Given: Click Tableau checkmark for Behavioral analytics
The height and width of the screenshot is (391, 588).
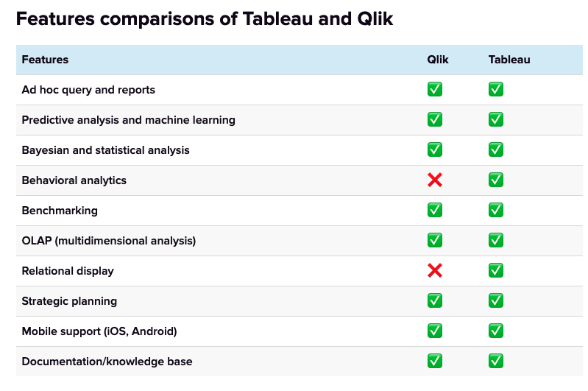Looking at the screenshot, I should [x=496, y=180].
